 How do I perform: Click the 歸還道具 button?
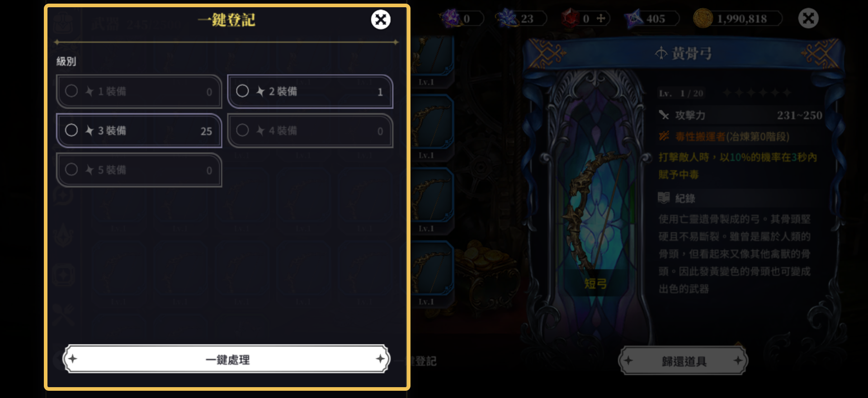coord(683,361)
